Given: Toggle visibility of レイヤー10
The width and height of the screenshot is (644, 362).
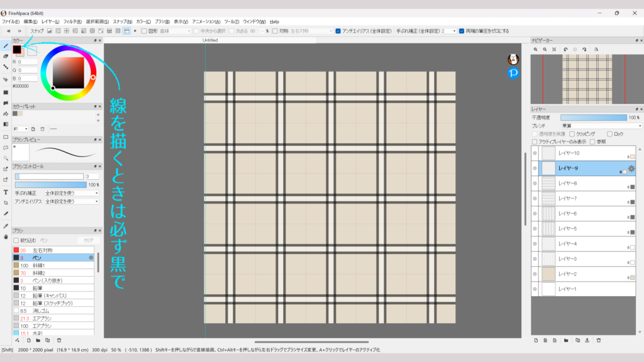Looking at the screenshot, I should pyautogui.click(x=535, y=153).
